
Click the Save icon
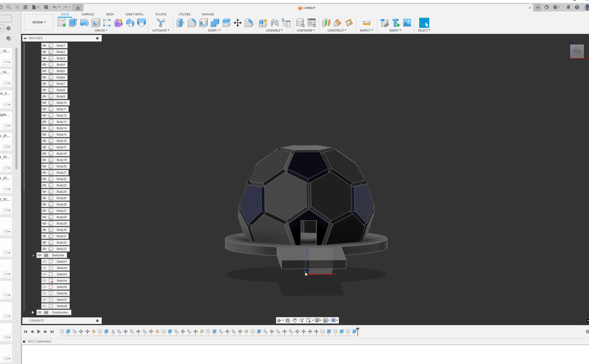[46, 7]
